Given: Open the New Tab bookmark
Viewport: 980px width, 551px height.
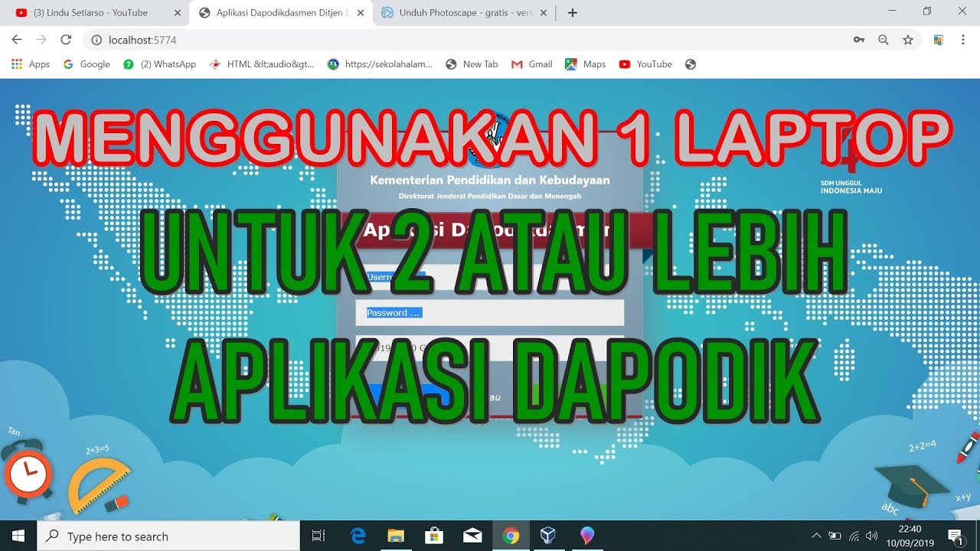Looking at the screenshot, I should [472, 64].
